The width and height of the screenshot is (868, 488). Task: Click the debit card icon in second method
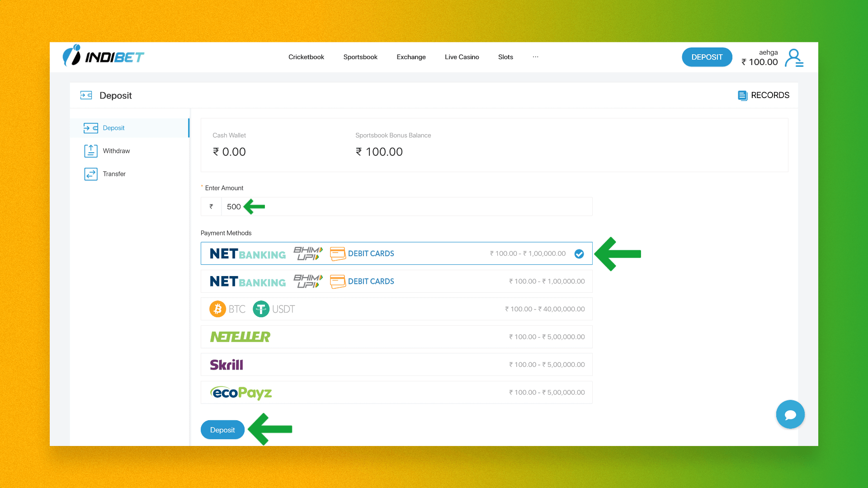click(338, 282)
